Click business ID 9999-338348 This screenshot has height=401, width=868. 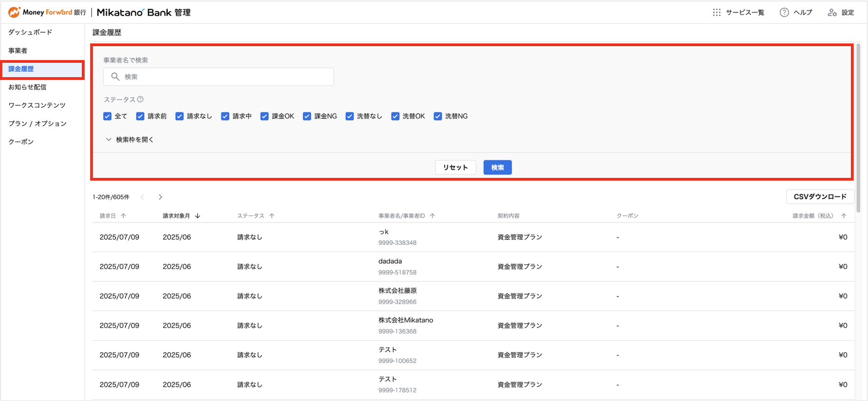(x=397, y=243)
